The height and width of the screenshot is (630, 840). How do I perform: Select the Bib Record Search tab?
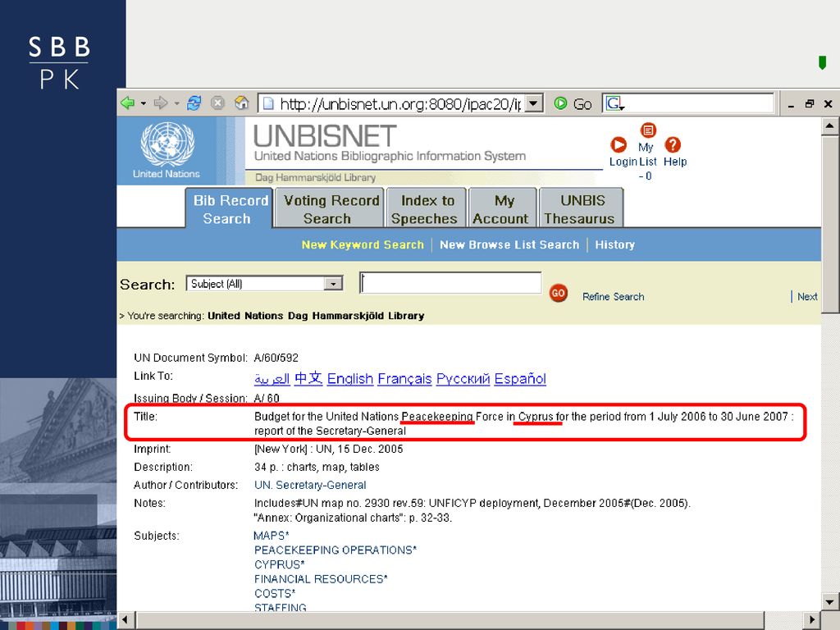[230, 208]
